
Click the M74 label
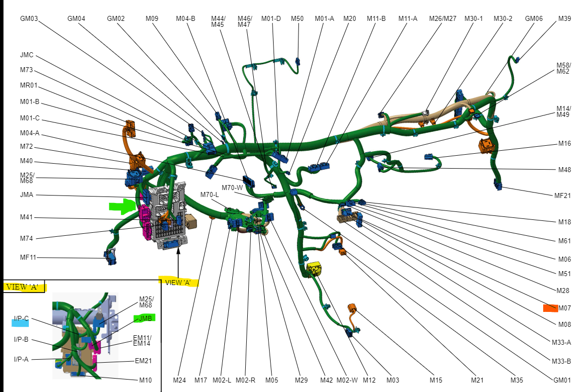coord(26,238)
